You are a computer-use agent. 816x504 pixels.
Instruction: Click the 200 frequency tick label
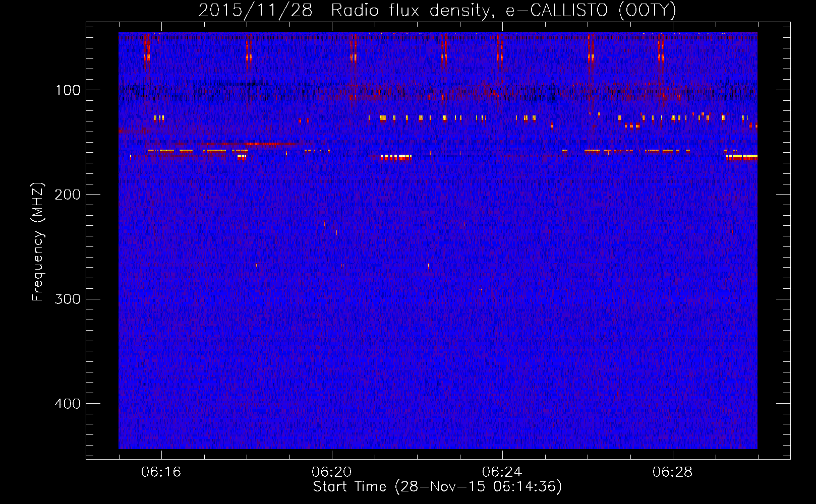68,195
